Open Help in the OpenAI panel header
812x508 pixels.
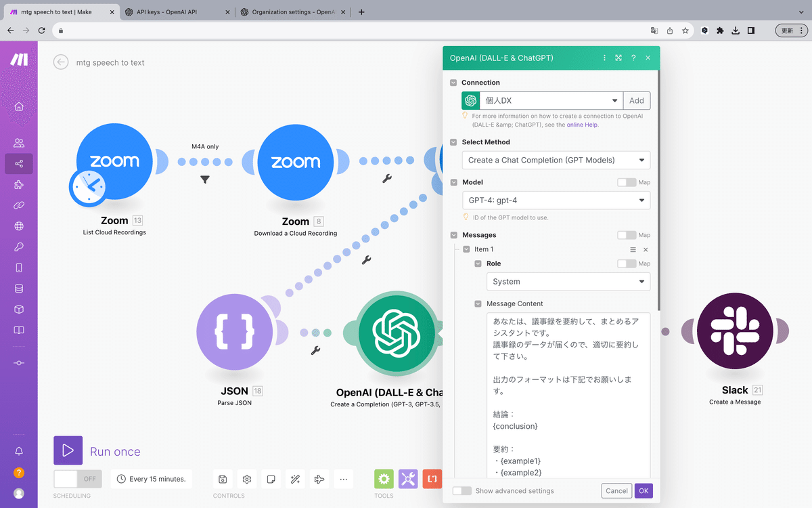tap(633, 58)
